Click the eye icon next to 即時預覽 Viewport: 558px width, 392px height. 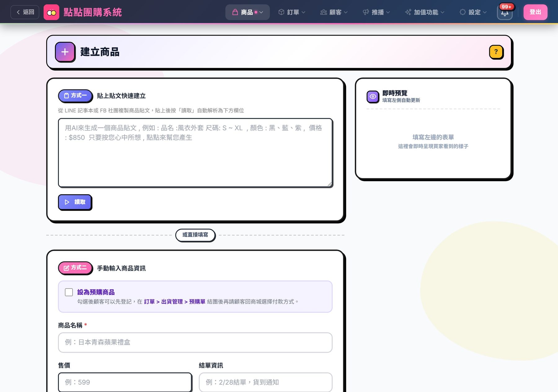click(x=373, y=97)
